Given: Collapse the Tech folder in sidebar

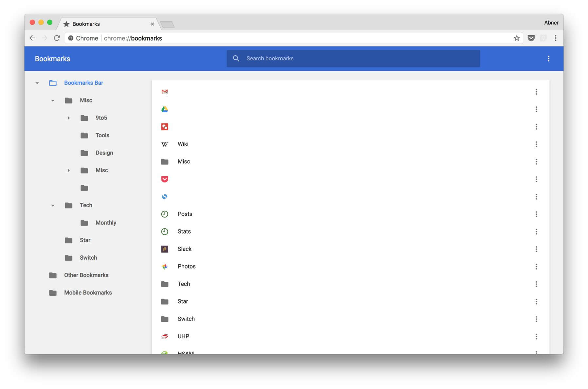Looking at the screenshot, I should pos(53,206).
